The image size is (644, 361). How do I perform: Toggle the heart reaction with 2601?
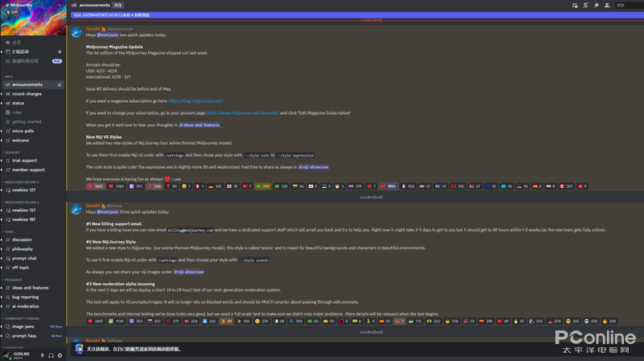pos(95,322)
